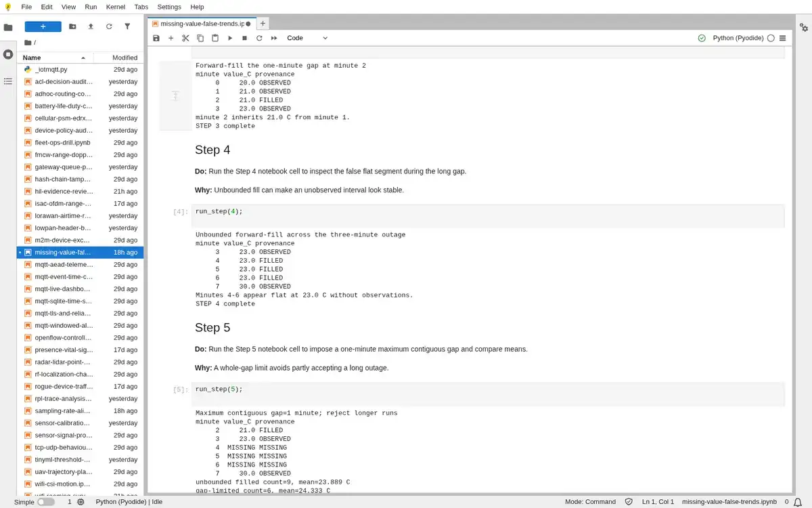812x508 pixels.
Task: Click the Step 5 heading
Action: click(x=212, y=328)
